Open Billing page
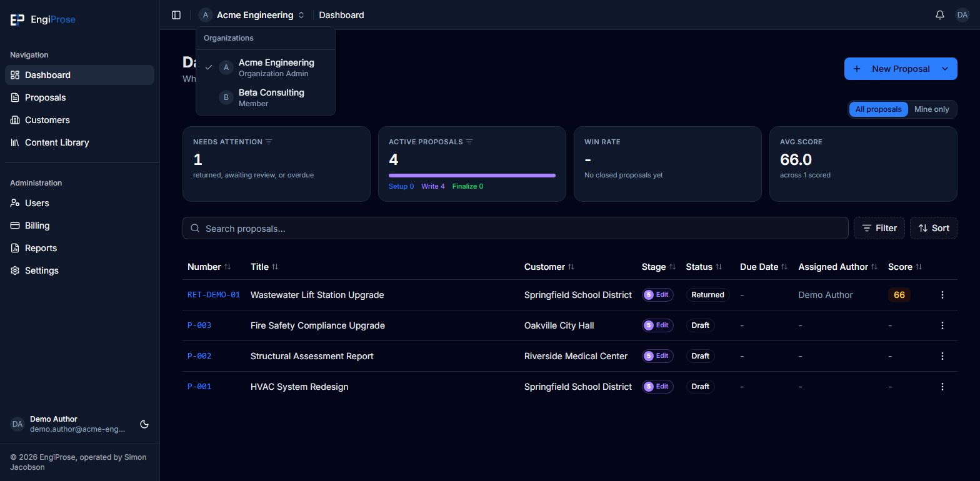This screenshot has height=481, width=980. [79, 226]
